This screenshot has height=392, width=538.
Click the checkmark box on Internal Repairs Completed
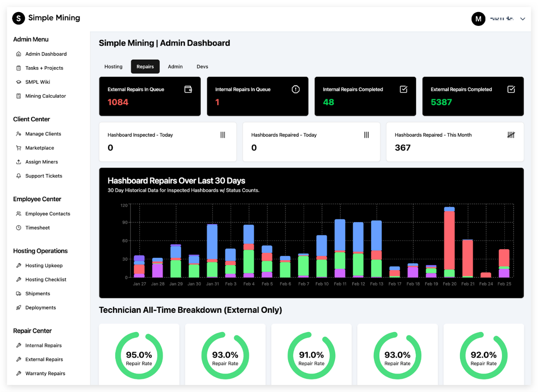(403, 89)
